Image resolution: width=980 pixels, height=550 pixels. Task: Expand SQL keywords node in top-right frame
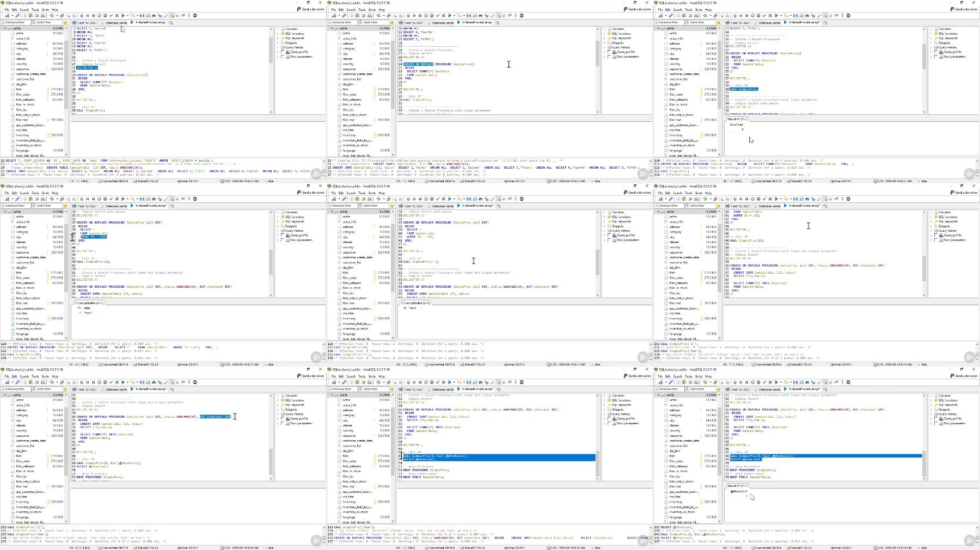click(931, 38)
